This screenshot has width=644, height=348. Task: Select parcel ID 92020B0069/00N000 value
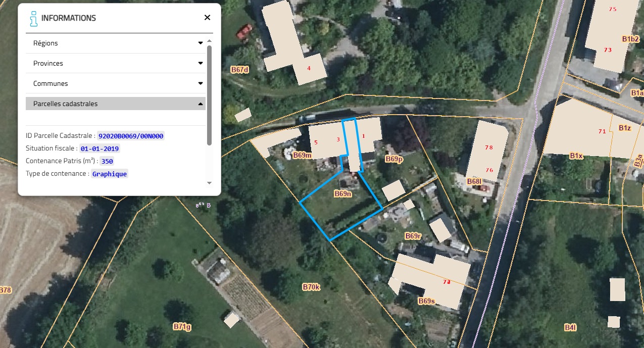point(131,136)
